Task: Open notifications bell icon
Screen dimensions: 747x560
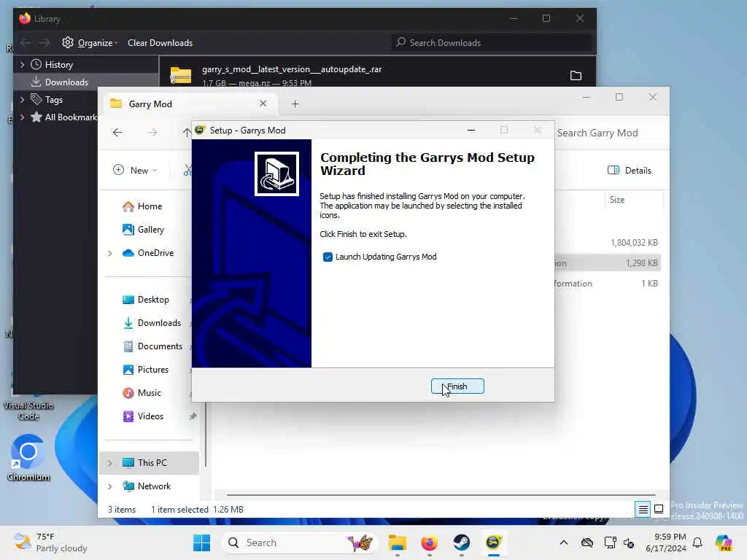Action: 697,542
